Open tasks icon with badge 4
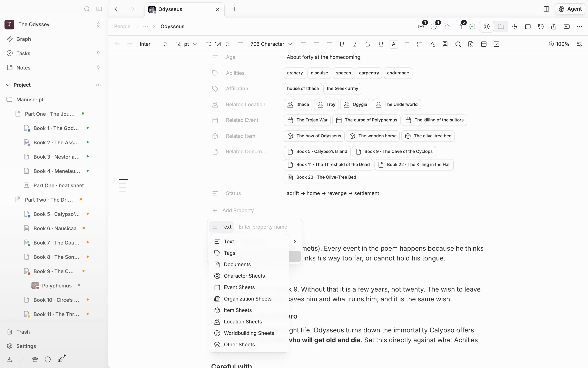This screenshot has height=368, width=588. [434, 27]
